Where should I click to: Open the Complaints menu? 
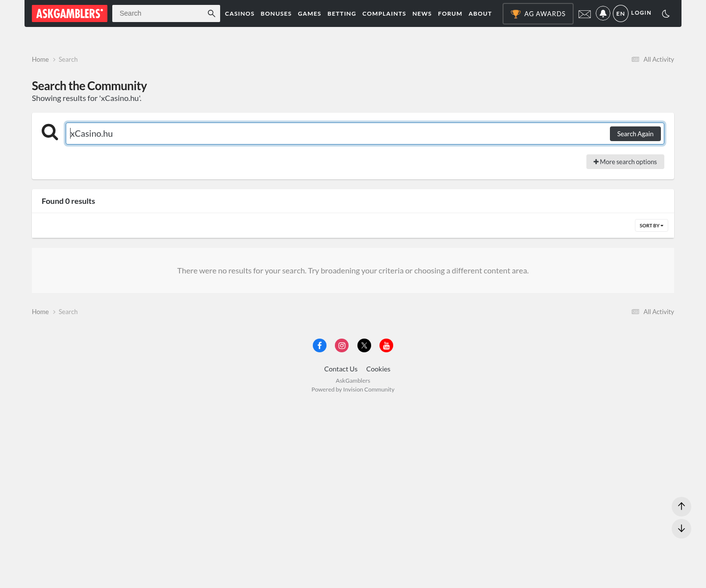(384, 14)
